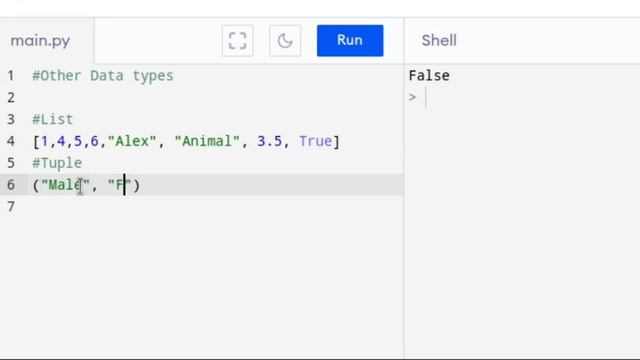
Task: Click line number 2 in the gutter
Action: [11, 98]
